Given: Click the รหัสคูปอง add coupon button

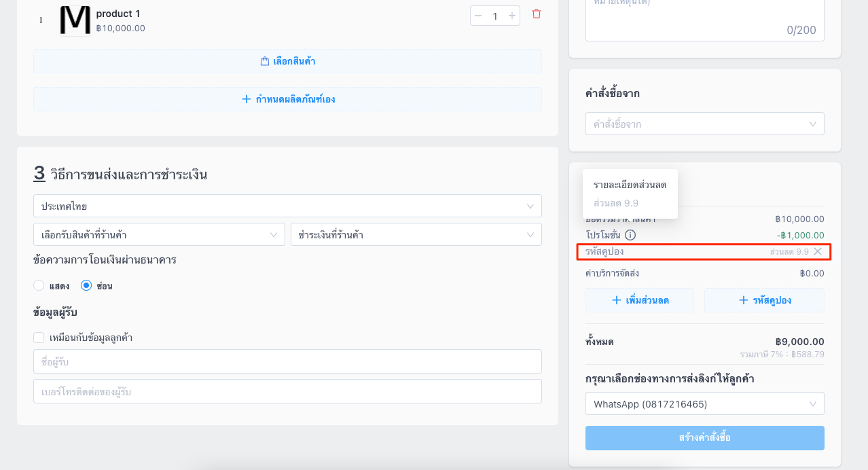Looking at the screenshot, I should tap(764, 300).
